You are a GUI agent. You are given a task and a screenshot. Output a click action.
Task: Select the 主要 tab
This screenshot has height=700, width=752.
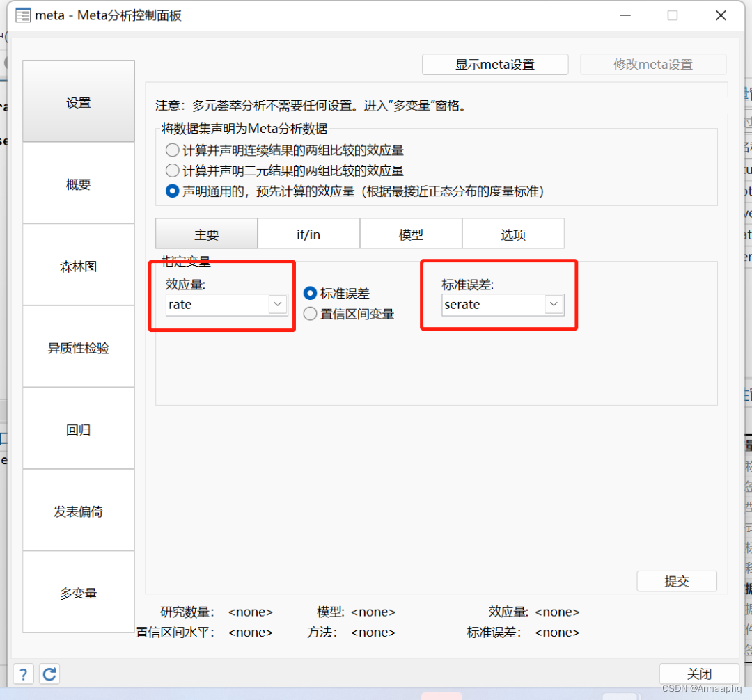coord(206,233)
